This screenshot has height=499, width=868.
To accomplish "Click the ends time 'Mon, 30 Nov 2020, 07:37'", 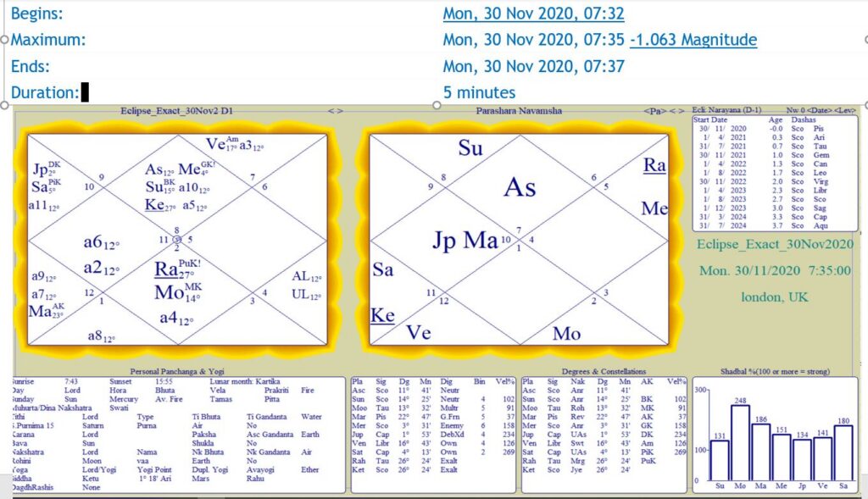I will (x=533, y=66).
